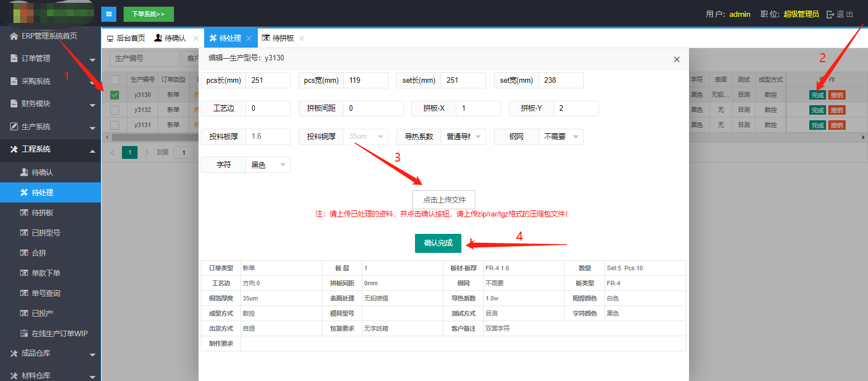Image resolution: width=868 pixels, height=381 pixels.
Task: Click the pcs长(mm) input field
Action: point(268,80)
